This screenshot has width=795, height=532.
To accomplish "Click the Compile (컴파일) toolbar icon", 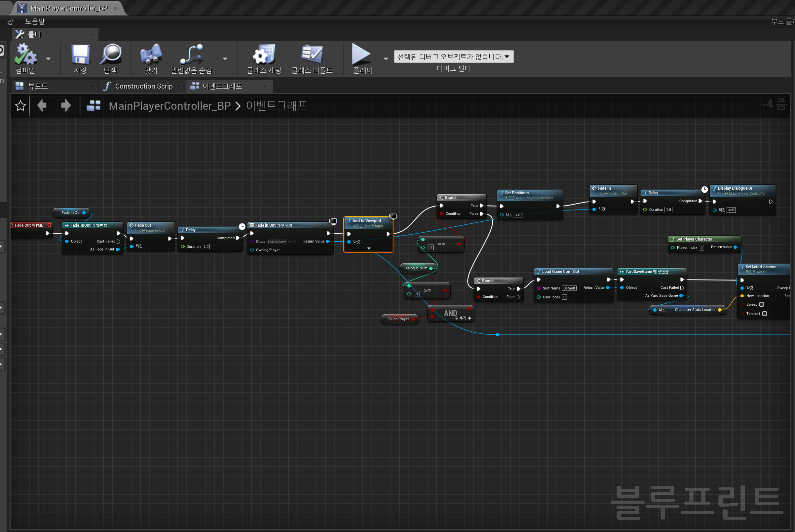I will (25, 55).
